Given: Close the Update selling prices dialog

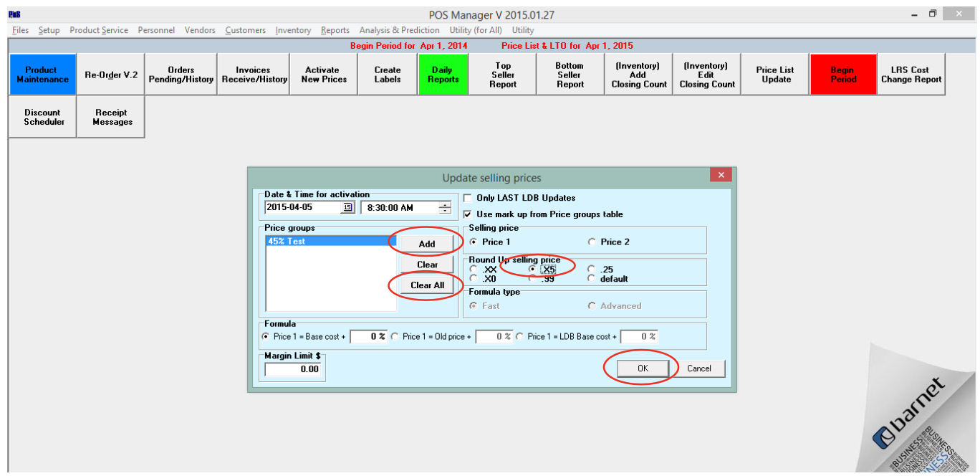Looking at the screenshot, I should click(x=721, y=175).
